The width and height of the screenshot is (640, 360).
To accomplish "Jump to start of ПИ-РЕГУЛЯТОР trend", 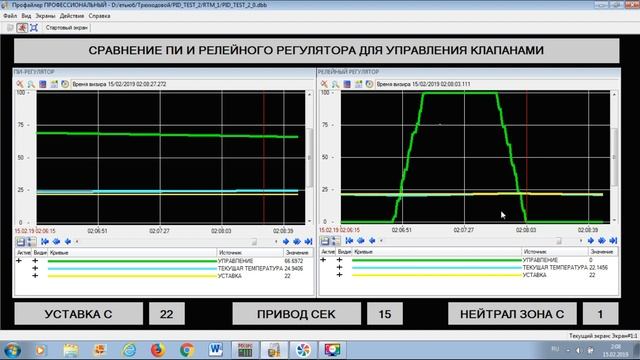I will [45, 242].
